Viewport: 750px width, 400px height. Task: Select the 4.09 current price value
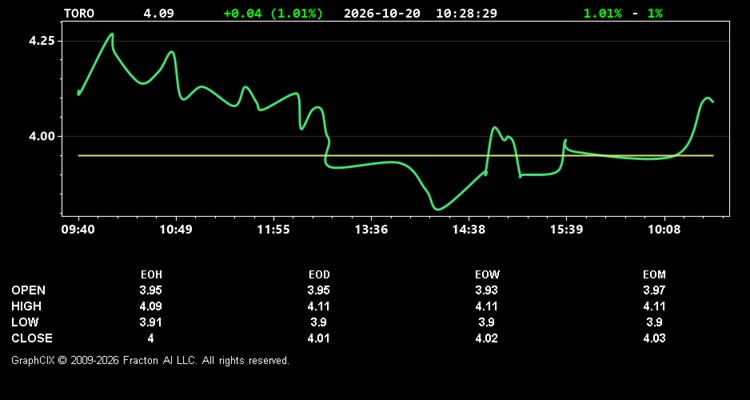tap(159, 13)
